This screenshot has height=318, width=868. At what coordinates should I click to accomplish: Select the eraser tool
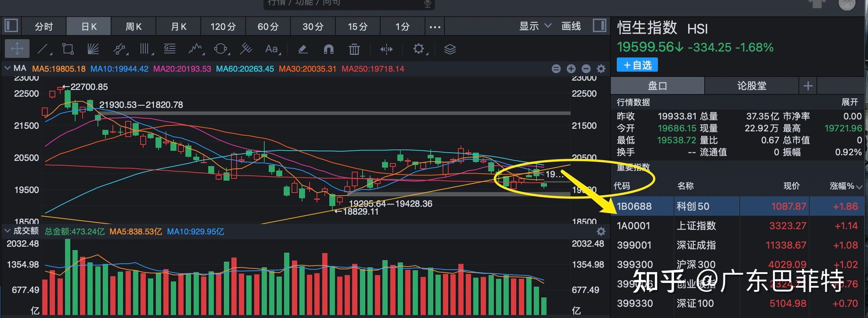(x=303, y=49)
